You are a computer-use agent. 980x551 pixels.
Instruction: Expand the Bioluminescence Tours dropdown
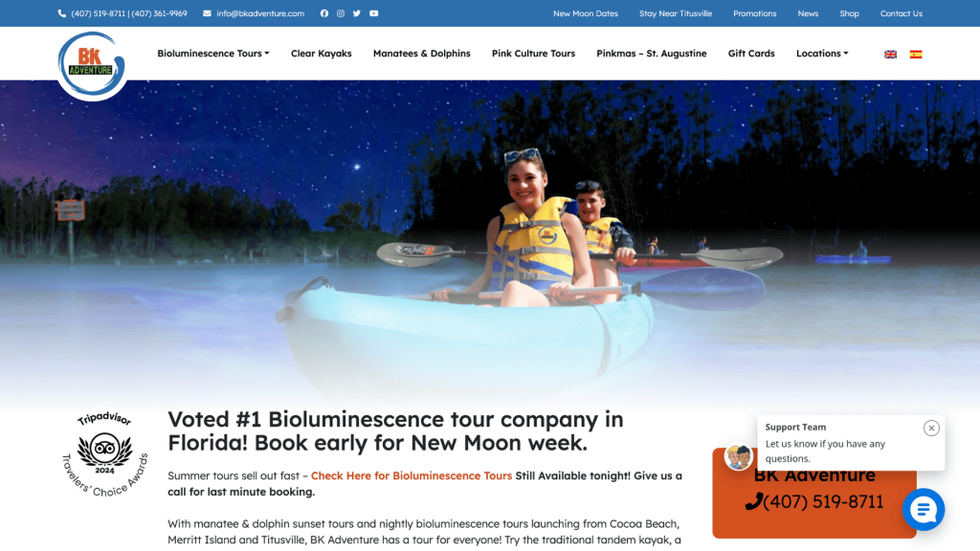pos(213,54)
